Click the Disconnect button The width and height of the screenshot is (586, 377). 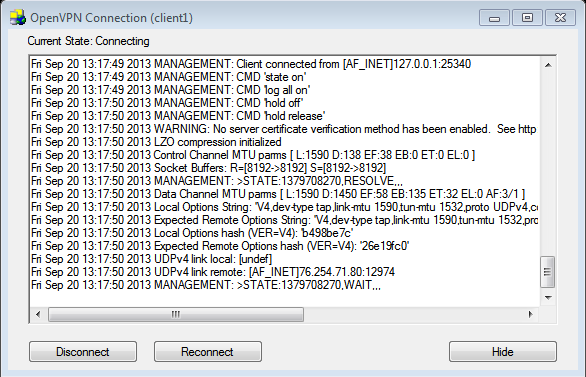83,352
